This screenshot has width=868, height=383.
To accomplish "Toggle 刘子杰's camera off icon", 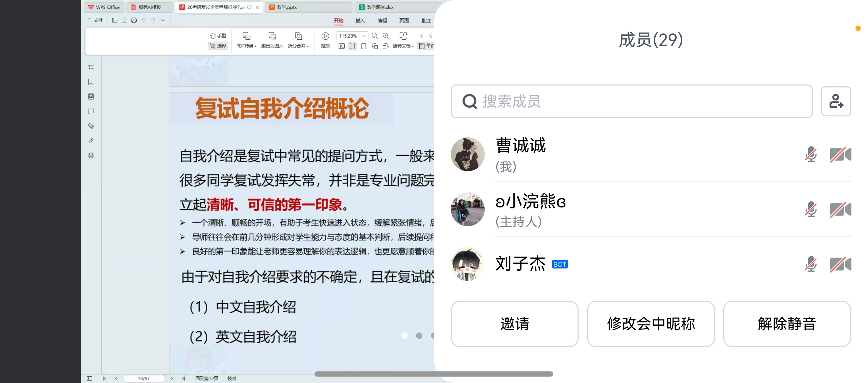I will (x=840, y=264).
